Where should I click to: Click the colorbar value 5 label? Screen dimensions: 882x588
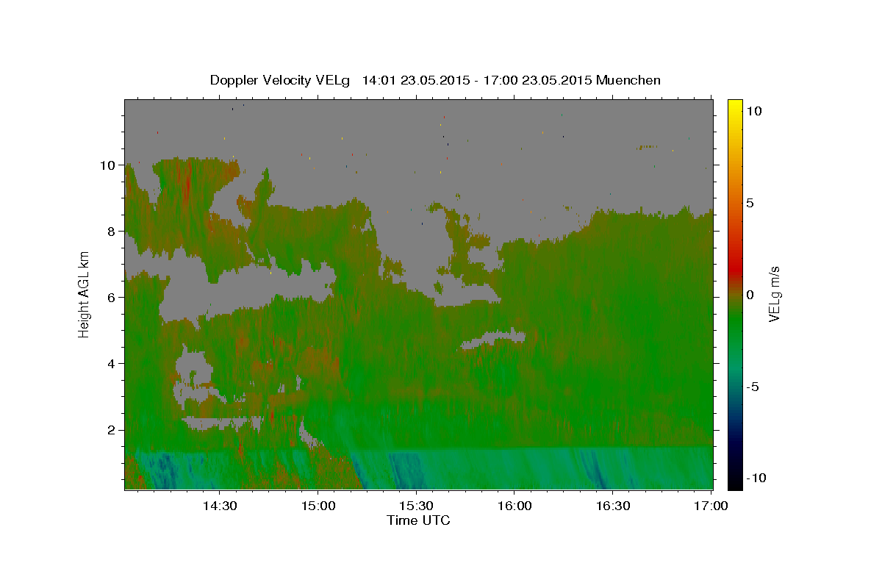[750, 203]
